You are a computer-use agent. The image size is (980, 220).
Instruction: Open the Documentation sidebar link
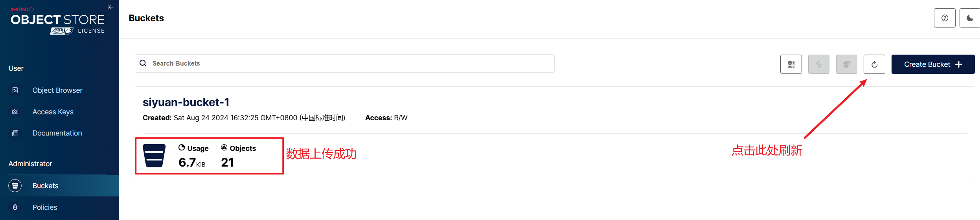coord(57,133)
